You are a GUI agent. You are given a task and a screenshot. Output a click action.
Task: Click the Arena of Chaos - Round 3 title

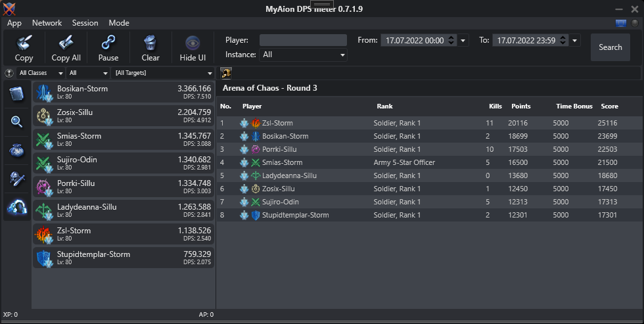tap(270, 88)
